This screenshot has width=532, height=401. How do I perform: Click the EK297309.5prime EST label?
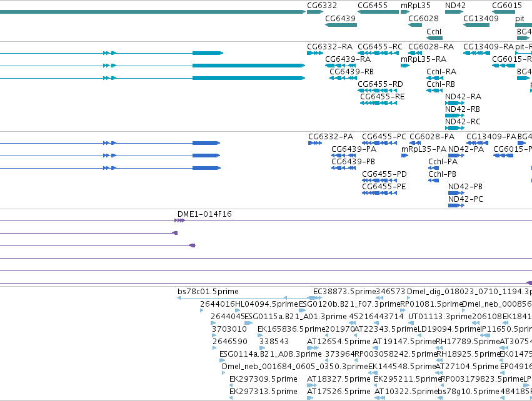(x=263, y=379)
